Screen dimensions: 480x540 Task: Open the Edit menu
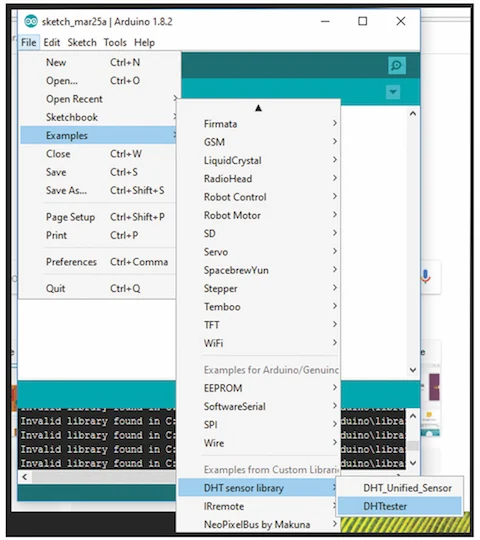52,43
